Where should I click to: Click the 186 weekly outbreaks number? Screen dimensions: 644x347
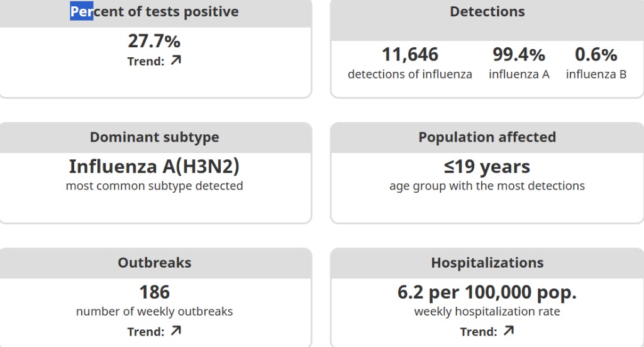[x=154, y=292]
